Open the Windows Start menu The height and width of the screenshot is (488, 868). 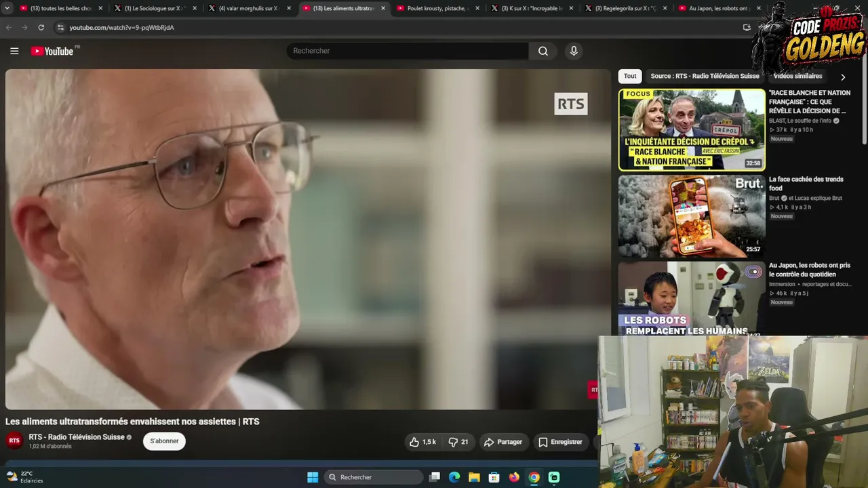click(313, 477)
